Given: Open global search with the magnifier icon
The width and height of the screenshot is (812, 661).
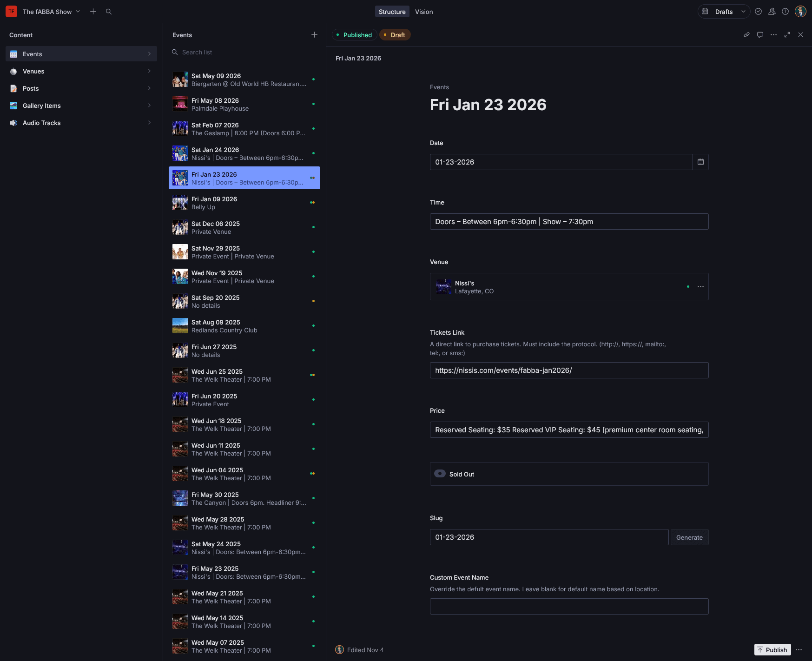Looking at the screenshot, I should click(108, 11).
